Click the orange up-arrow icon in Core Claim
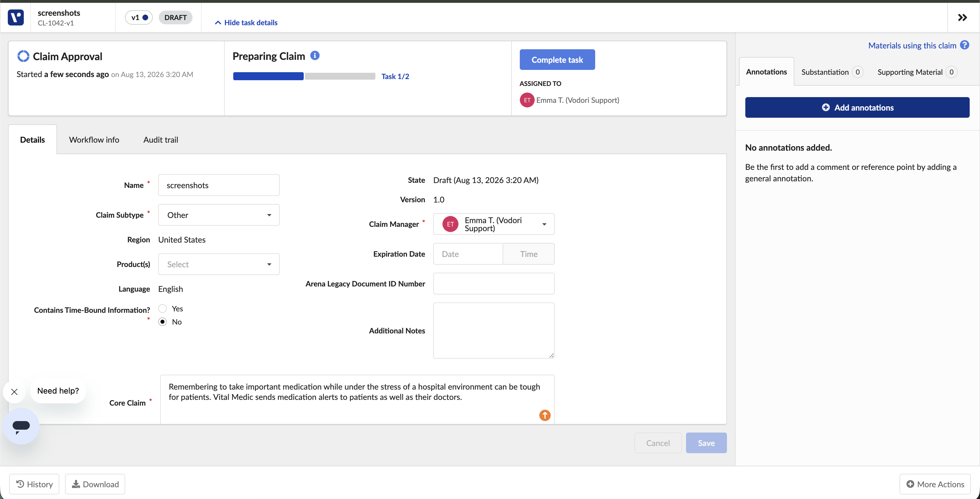Viewport: 980px width, 499px height. [x=545, y=415]
